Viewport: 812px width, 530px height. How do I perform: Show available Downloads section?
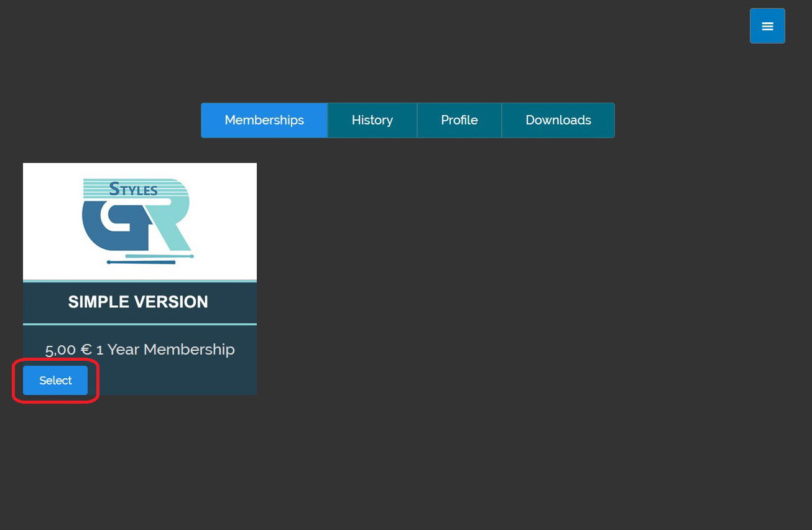click(558, 120)
